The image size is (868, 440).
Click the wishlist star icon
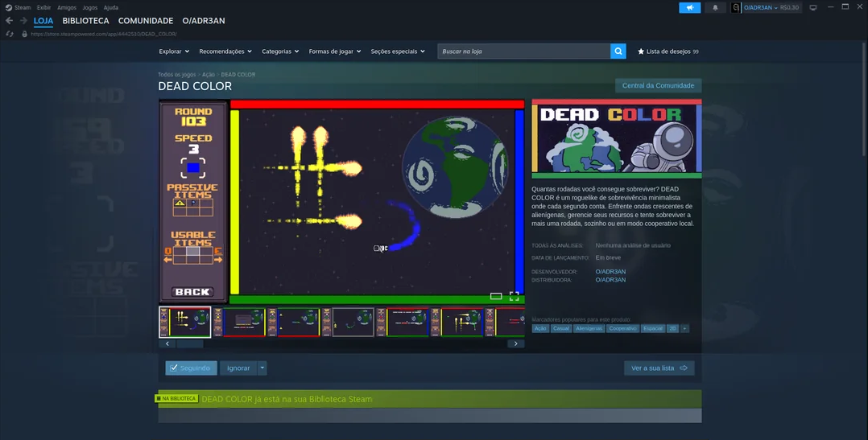tap(641, 51)
